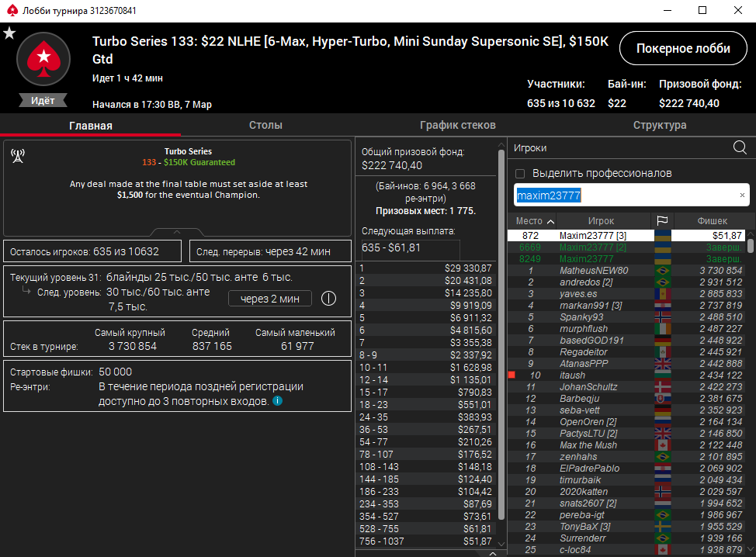The image size is (756, 557).
Task: Open the 'График стеков' tab
Action: 457,125
